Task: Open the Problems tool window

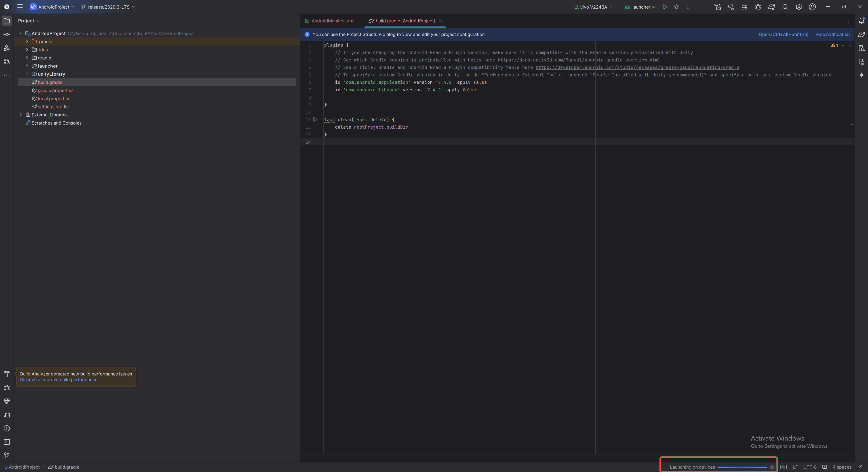Action: pyautogui.click(x=7, y=428)
